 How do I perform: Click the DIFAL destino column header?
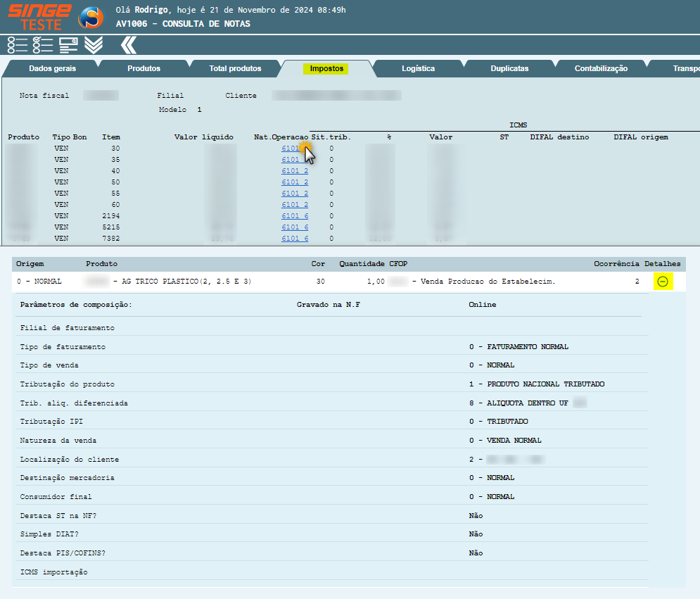tap(559, 137)
